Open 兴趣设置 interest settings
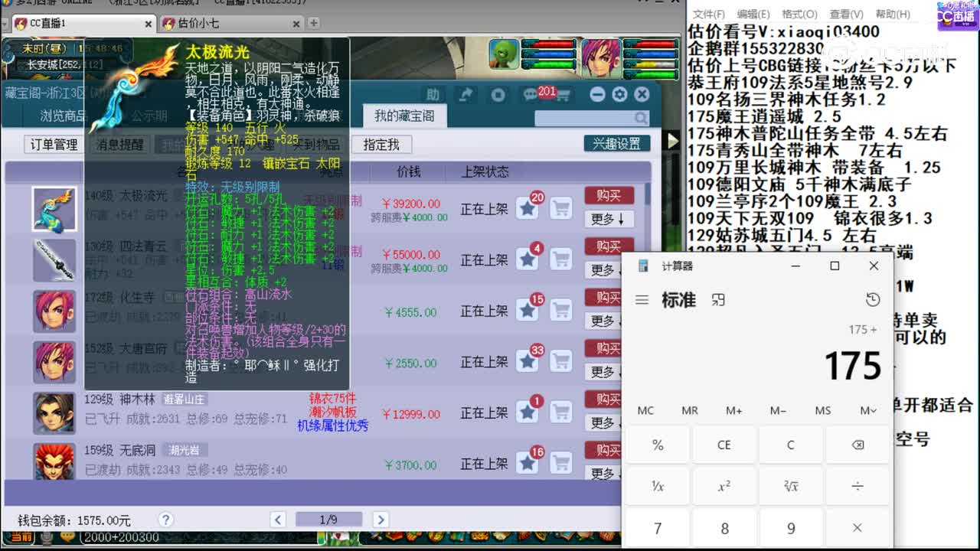Screen dimensions: 980x551 [617, 144]
